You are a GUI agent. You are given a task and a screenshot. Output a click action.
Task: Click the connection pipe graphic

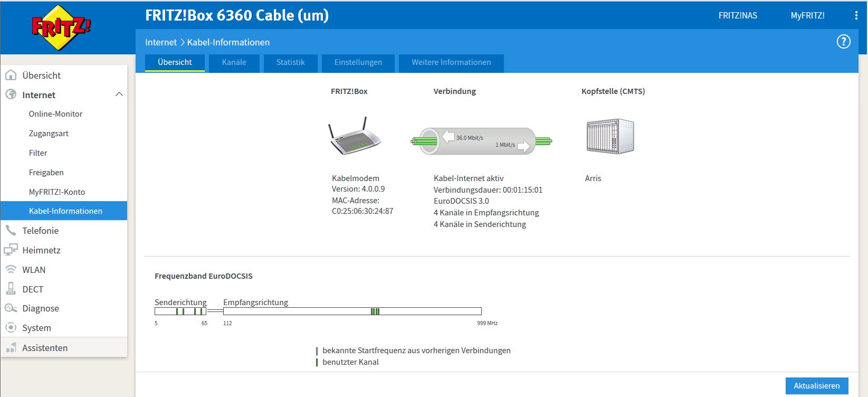(x=481, y=141)
